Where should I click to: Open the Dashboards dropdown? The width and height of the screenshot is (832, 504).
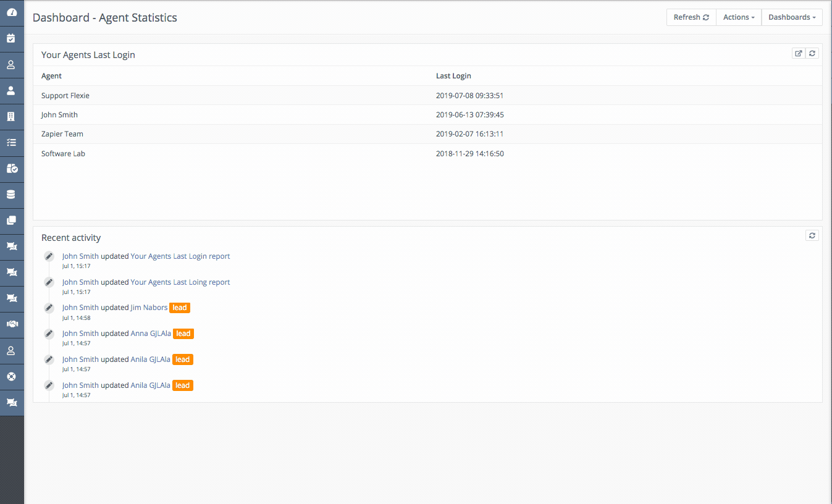coord(792,17)
